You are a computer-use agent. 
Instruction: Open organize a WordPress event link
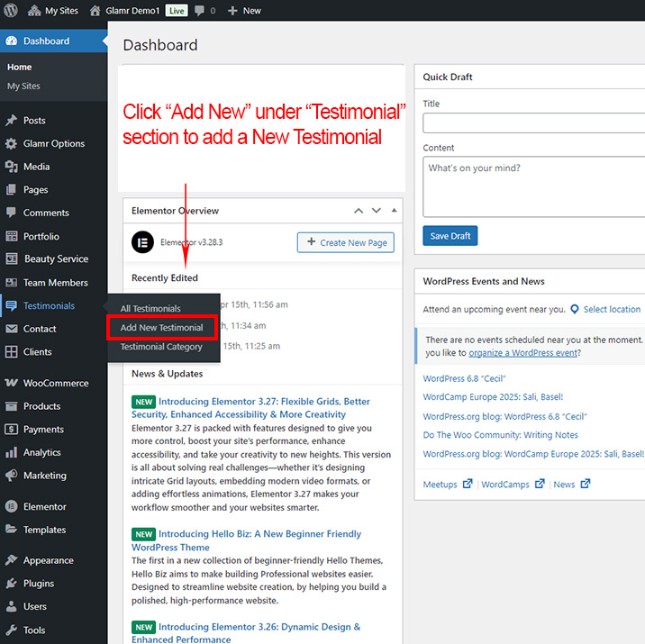coord(523,353)
